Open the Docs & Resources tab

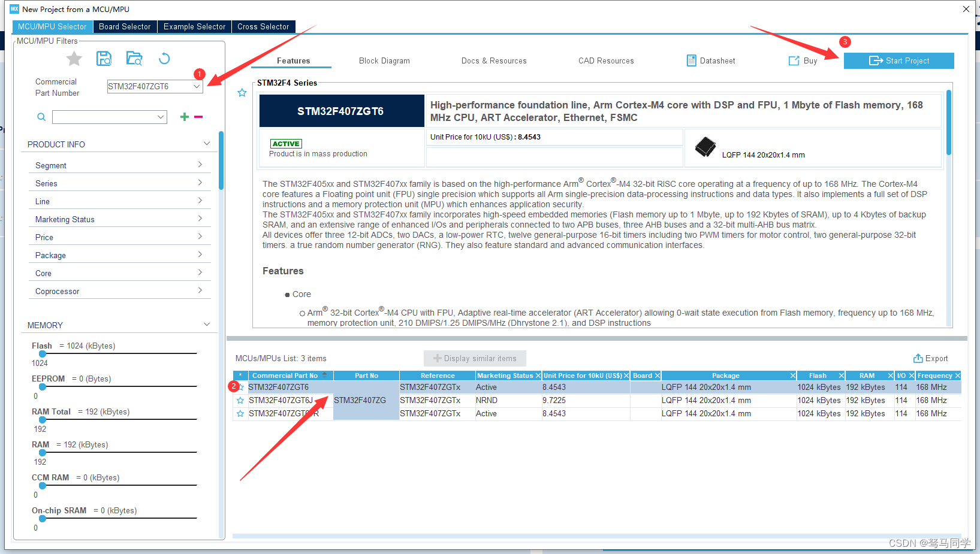pyautogui.click(x=494, y=60)
